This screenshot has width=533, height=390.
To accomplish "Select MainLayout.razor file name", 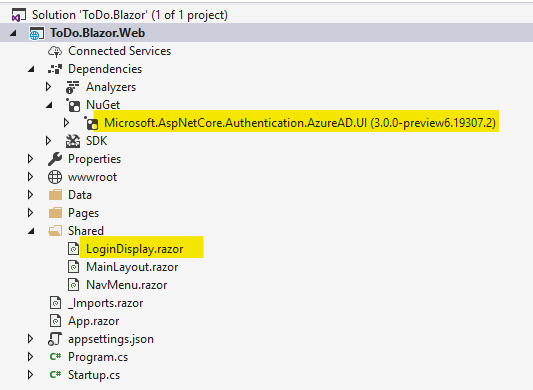I will click(132, 267).
